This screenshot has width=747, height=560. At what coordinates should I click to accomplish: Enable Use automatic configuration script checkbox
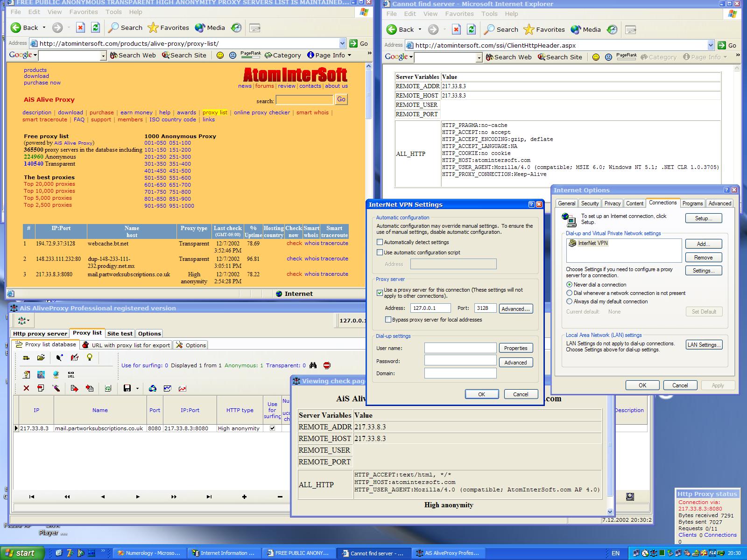(380, 252)
